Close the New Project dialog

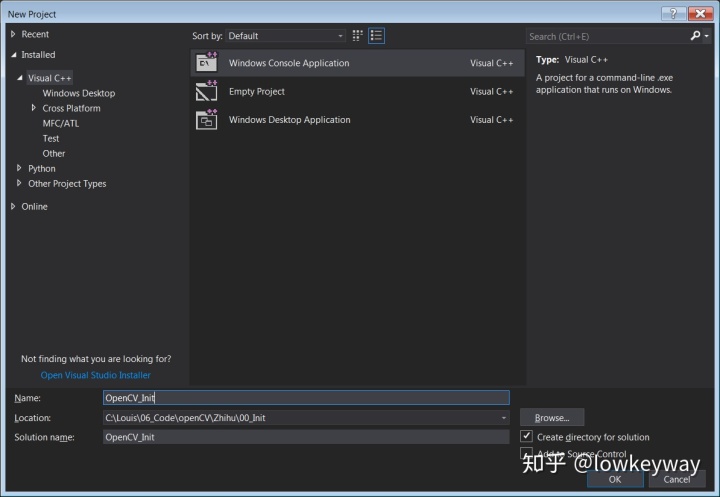[700, 14]
